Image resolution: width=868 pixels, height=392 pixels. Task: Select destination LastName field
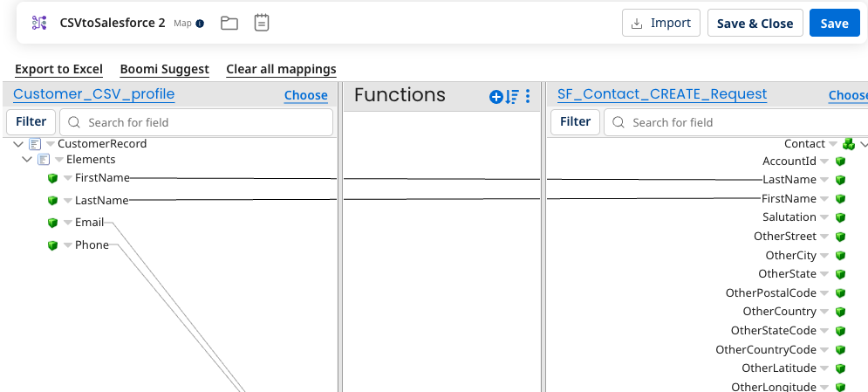[x=789, y=180]
